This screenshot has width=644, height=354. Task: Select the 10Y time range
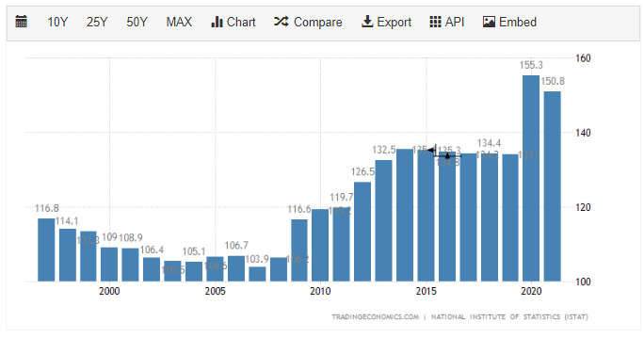click(x=57, y=22)
